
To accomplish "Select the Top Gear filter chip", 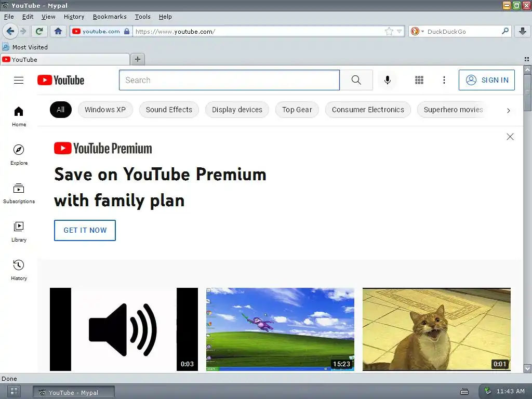I will pyautogui.click(x=297, y=110).
